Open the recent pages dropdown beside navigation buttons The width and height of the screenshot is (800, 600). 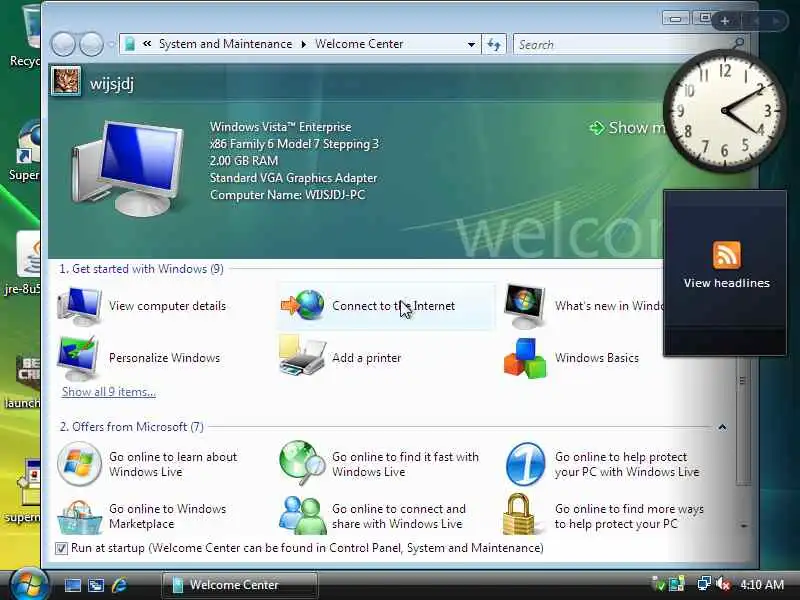pyautogui.click(x=111, y=45)
